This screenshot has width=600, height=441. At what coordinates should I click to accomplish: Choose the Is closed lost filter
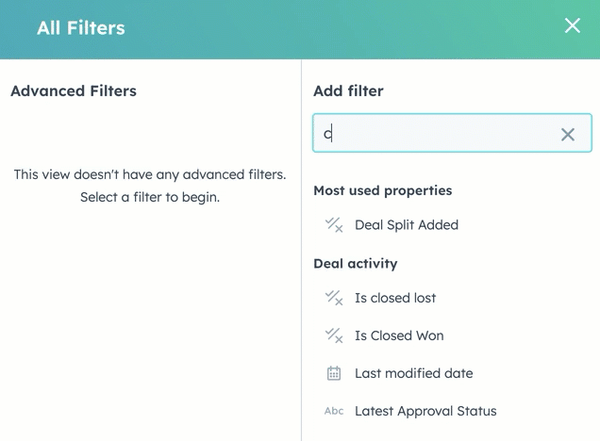click(395, 298)
